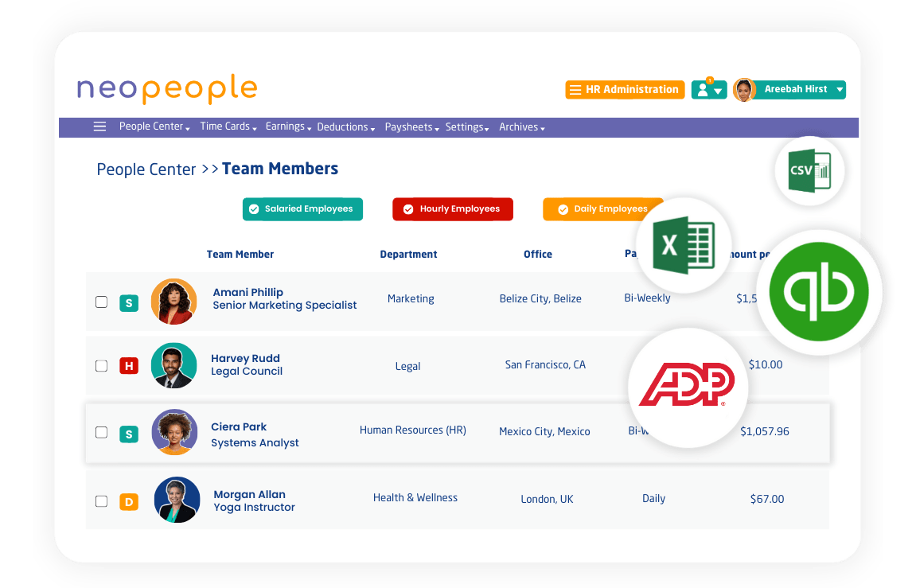916x588 pixels.
Task: Click the $67.00 amount for Morgan Allan
Action: 767,499
